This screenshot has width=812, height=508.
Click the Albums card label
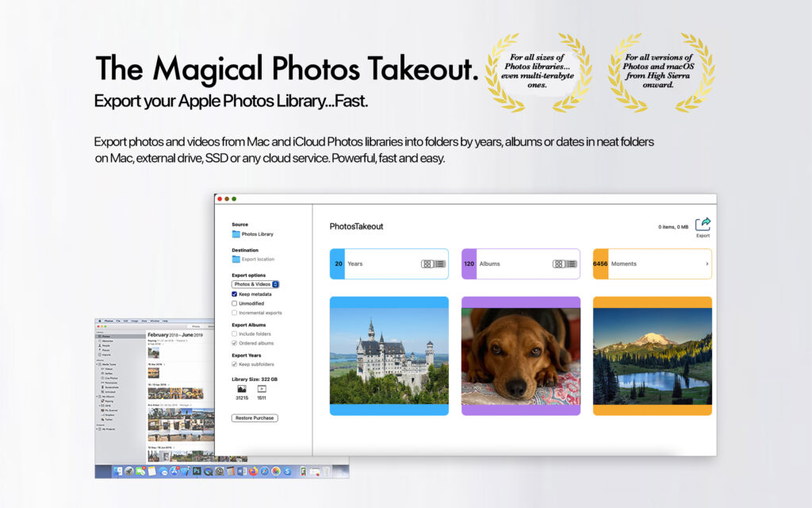(x=490, y=264)
